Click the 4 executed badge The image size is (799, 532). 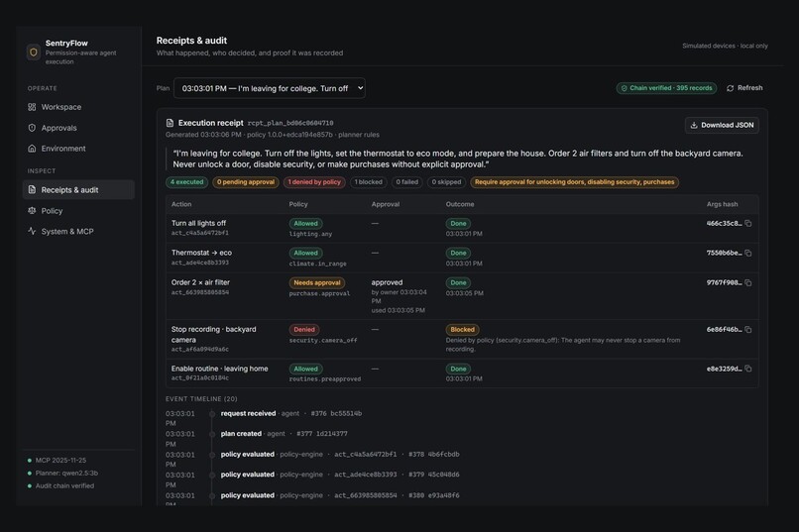pyautogui.click(x=186, y=182)
